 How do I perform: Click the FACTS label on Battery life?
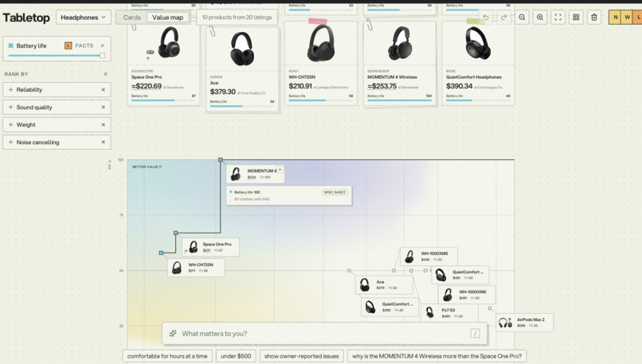click(x=84, y=45)
